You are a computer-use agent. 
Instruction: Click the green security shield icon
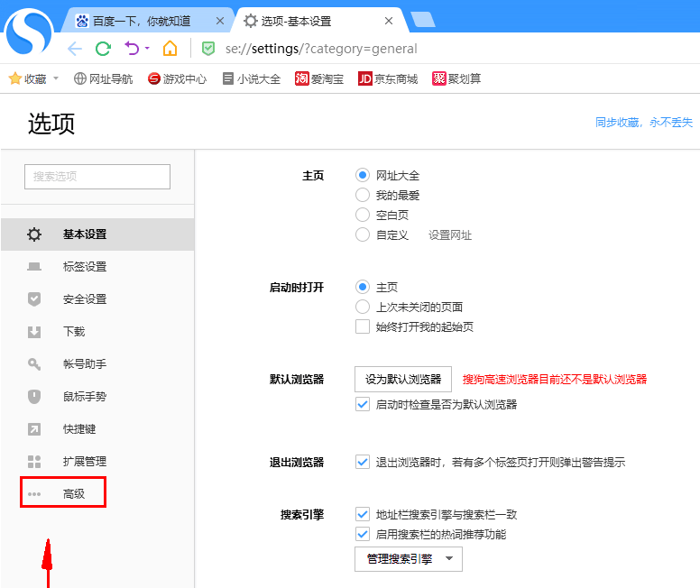[208, 49]
